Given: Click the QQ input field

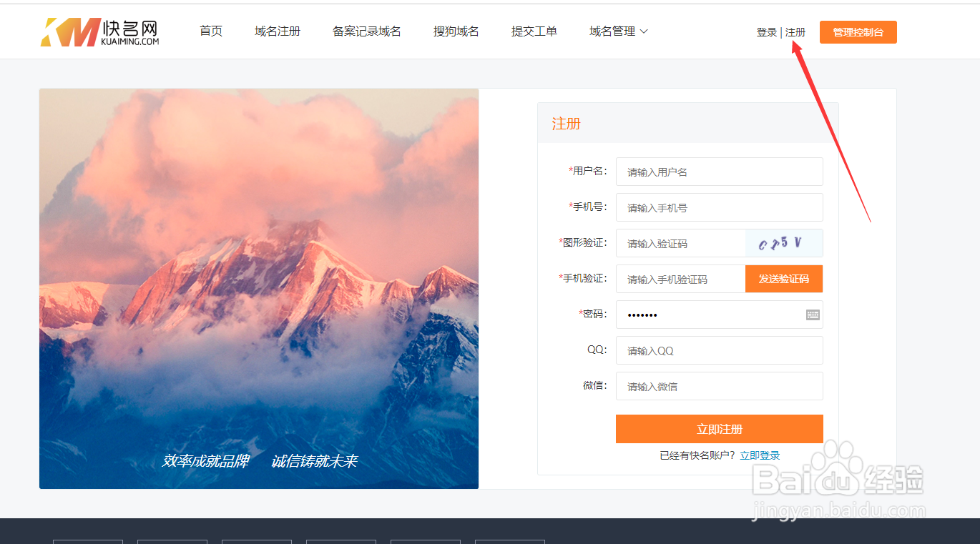Looking at the screenshot, I should (720, 350).
